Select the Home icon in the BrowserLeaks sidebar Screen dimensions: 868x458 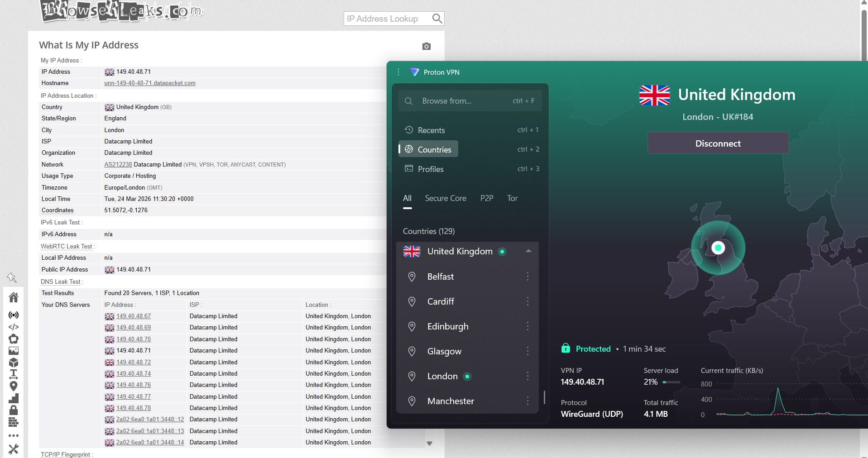coord(14,297)
